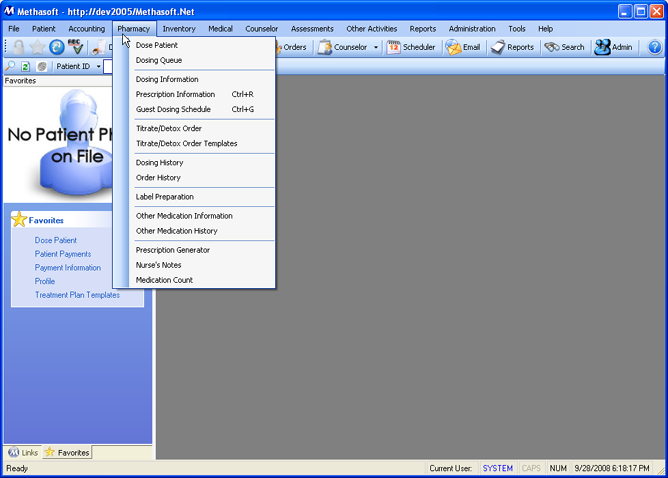The image size is (668, 478).
Task: Open the Assessments menu
Action: (312, 29)
